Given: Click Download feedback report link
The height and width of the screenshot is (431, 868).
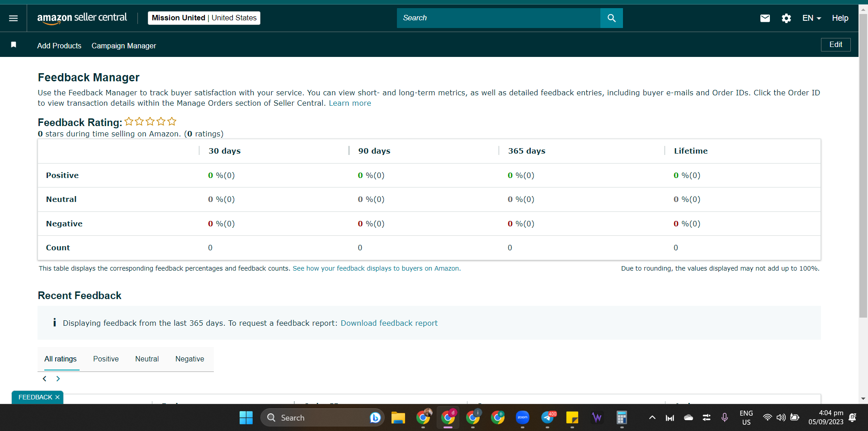Looking at the screenshot, I should [x=389, y=323].
